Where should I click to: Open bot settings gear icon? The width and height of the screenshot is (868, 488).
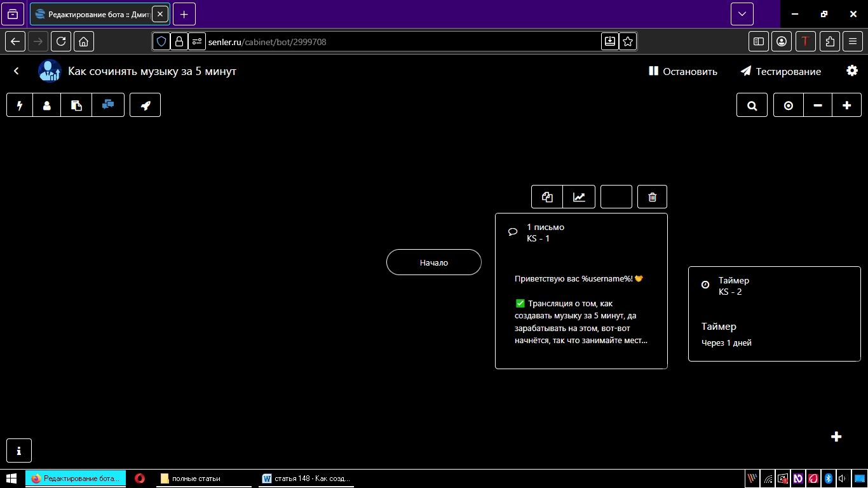[852, 71]
